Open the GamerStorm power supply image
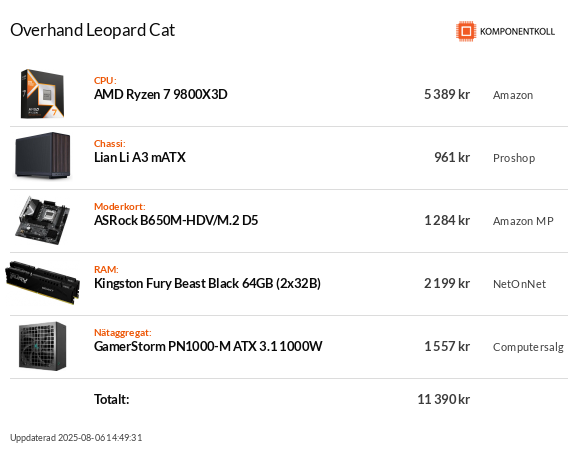The width and height of the screenshot is (577, 451). coord(42,346)
